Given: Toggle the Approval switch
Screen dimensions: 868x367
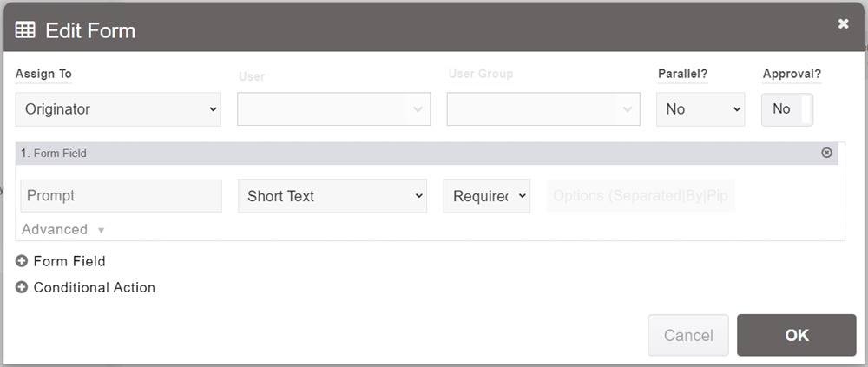Looking at the screenshot, I should click(786, 109).
